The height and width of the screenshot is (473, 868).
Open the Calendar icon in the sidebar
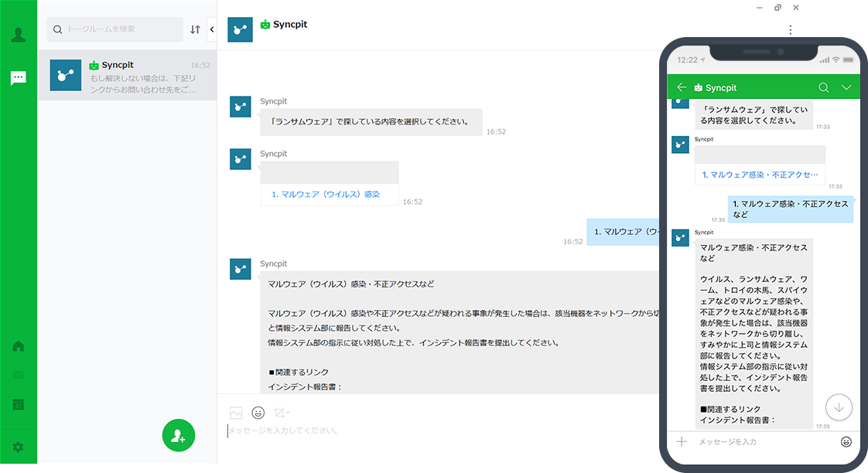(19, 404)
